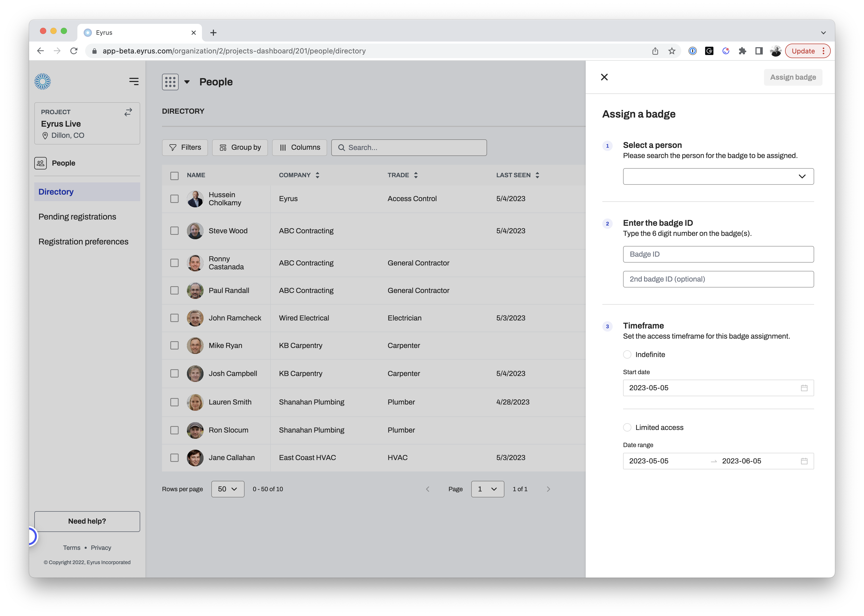Open a new browser tab
The width and height of the screenshot is (864, 616).
pyautogui.click(x=213, y=33)
